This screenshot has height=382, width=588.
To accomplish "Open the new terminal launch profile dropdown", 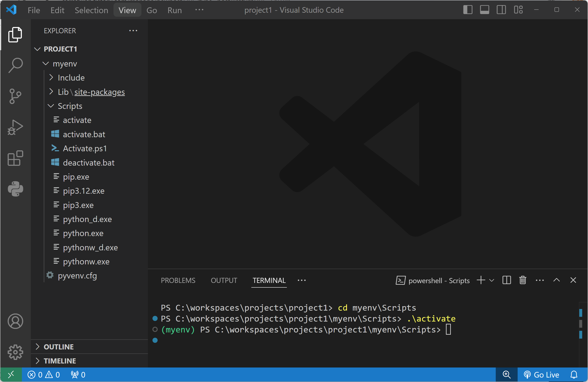I will pos(492,280).
